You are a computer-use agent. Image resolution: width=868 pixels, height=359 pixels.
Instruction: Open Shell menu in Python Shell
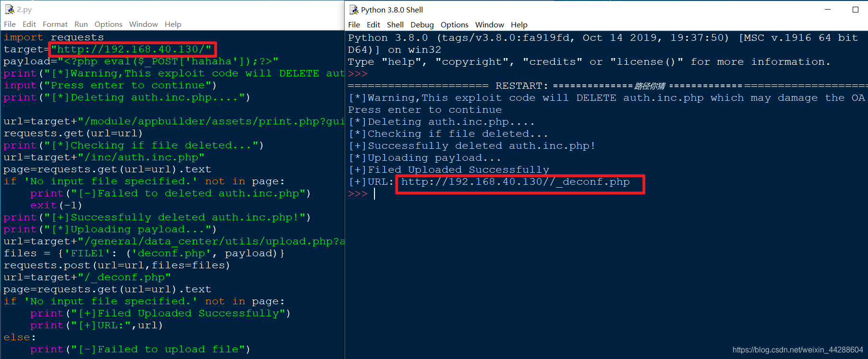point(395,24)
